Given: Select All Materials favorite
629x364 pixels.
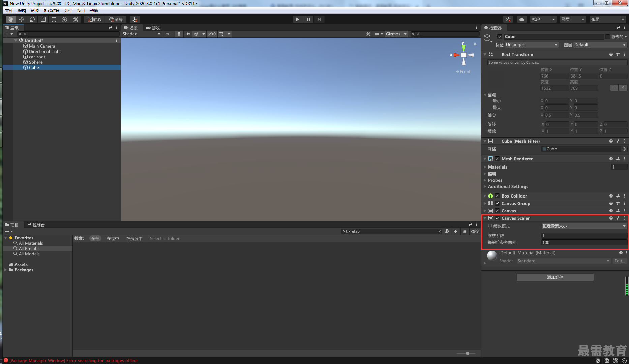Looking at the screenshot, I should pyautogui.click(x=31, y=243).
